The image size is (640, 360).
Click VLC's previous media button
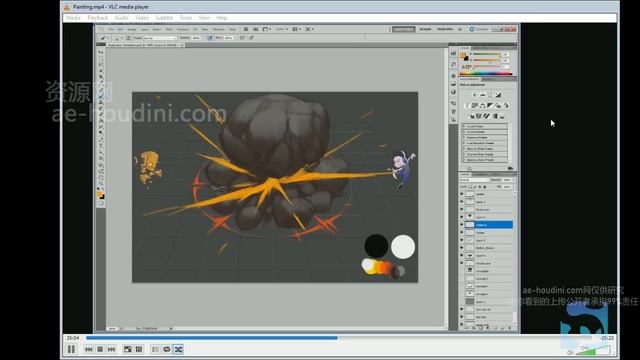[89, 349]
